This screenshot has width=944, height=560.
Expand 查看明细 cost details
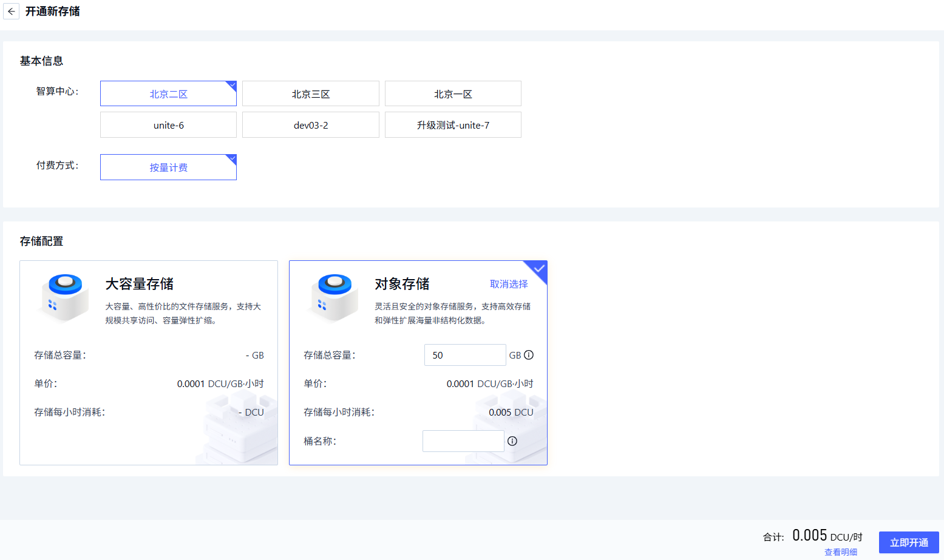(840, 552)
